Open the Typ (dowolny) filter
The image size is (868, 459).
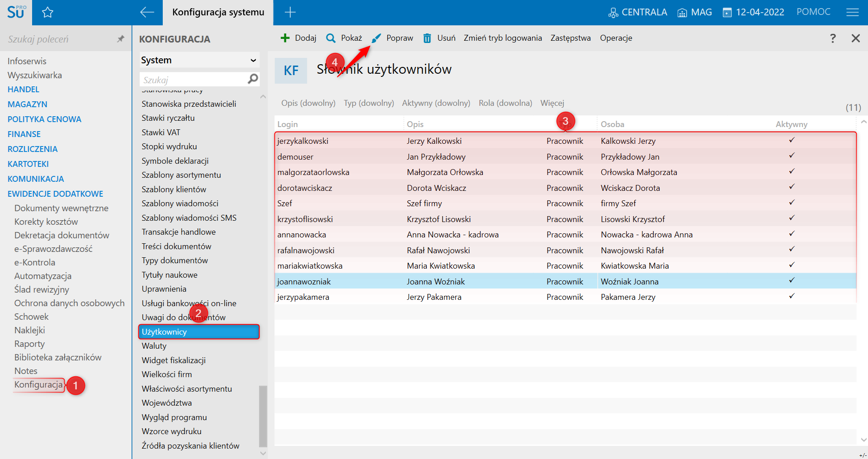[368, 103]
